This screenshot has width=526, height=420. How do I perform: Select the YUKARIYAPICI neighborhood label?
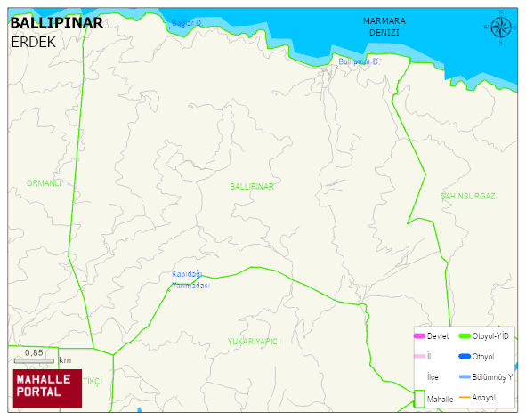pyautogui.click(x=254, y=342)
